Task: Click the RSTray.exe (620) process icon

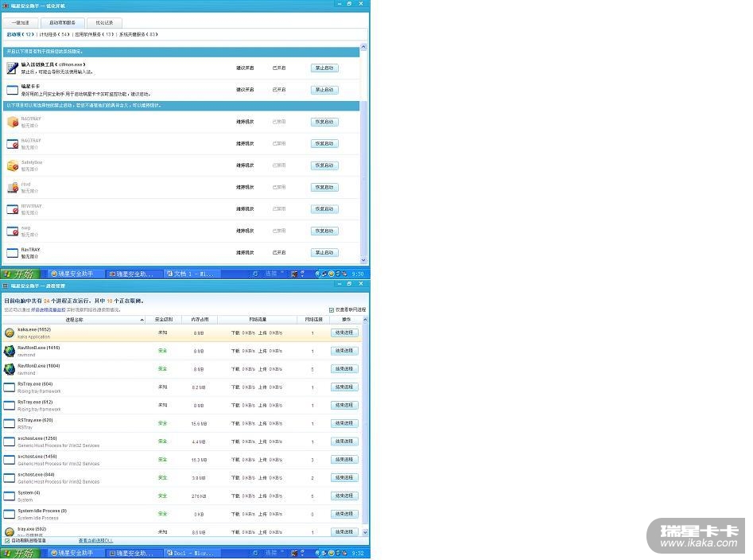Action: 9,424
